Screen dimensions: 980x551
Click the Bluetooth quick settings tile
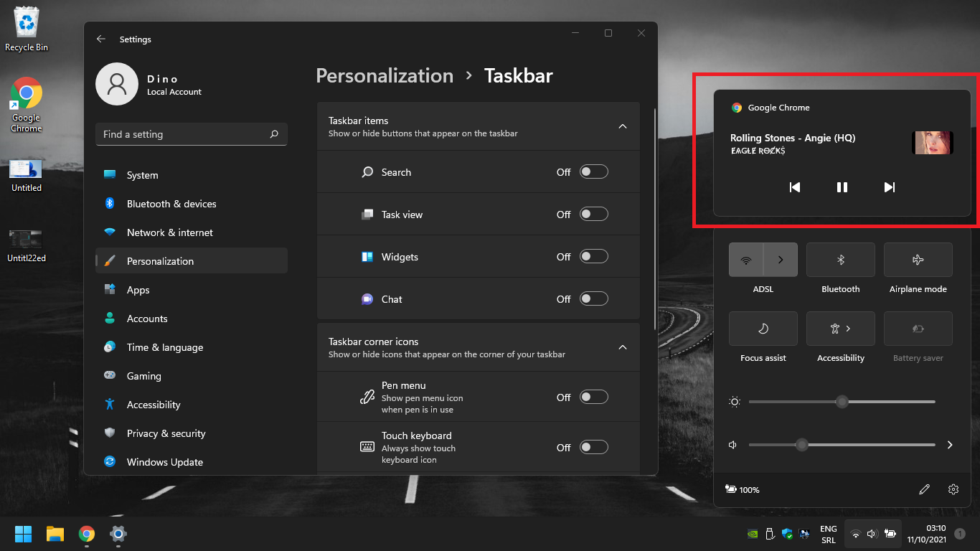[841, 260]
